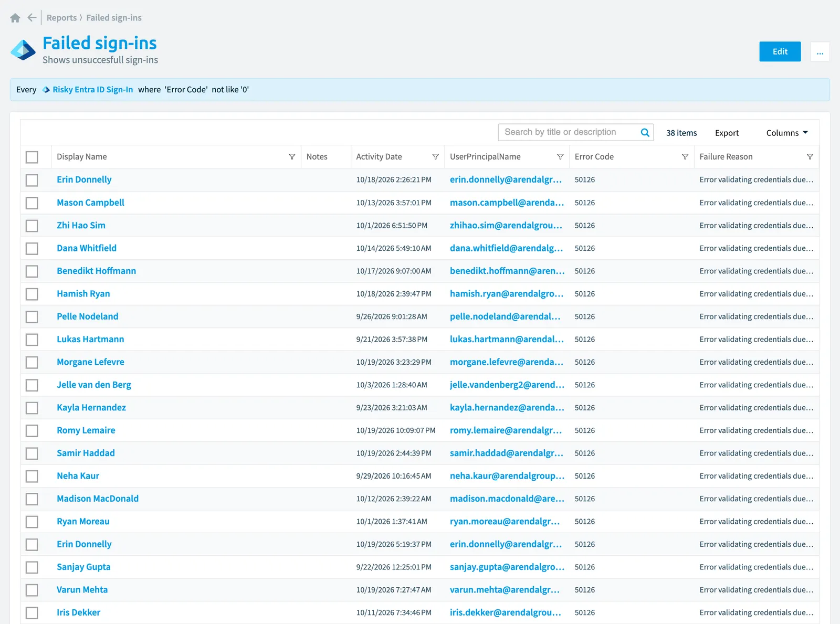This screenshot has height=624, width=840.
Task: Check the box for Samir Haddad
Action: coord(32,453)
